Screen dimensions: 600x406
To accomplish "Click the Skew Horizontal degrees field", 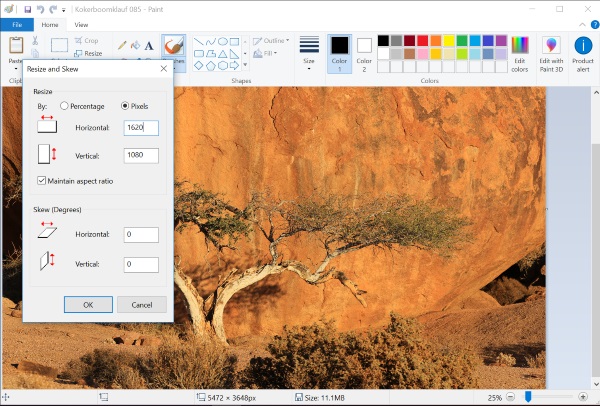I will tap(141, 235).
